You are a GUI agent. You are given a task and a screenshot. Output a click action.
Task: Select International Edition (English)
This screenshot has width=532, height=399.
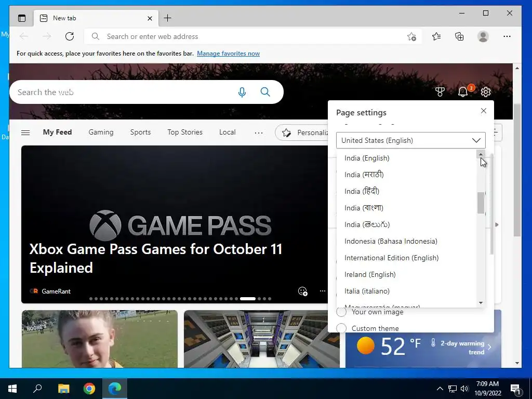(x=406, y=258)
